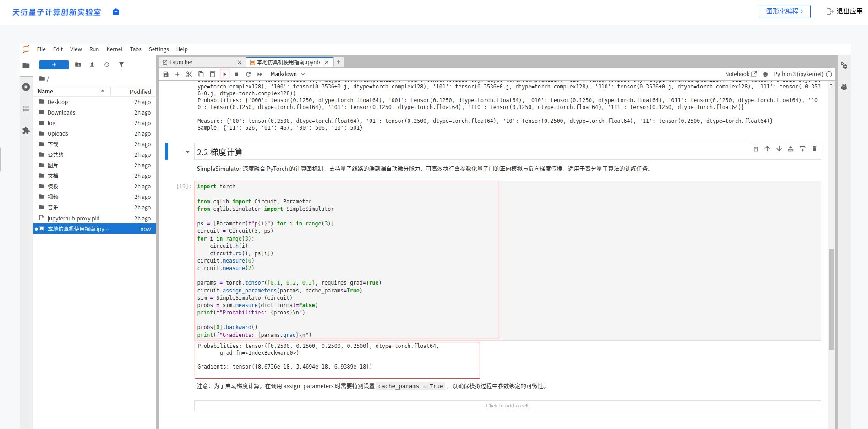Interrupt the kernel with stop icon
This screenshot has height=429, width=868.
tap(236, 74)
